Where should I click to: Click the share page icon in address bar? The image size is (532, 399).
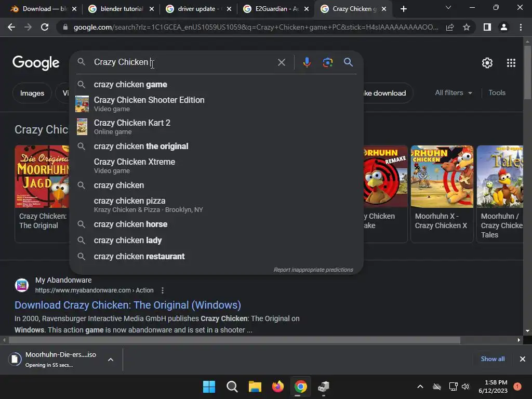(450, 27)
